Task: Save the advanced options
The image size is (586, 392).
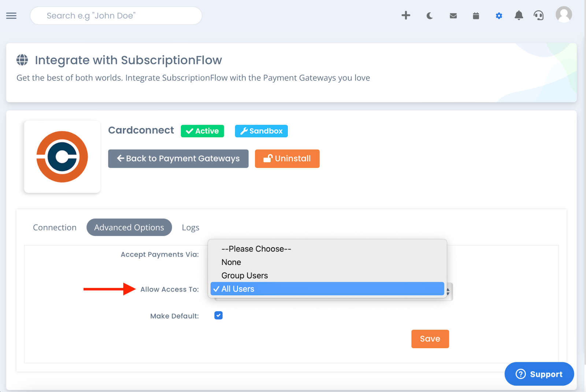Action: (430, 339)
